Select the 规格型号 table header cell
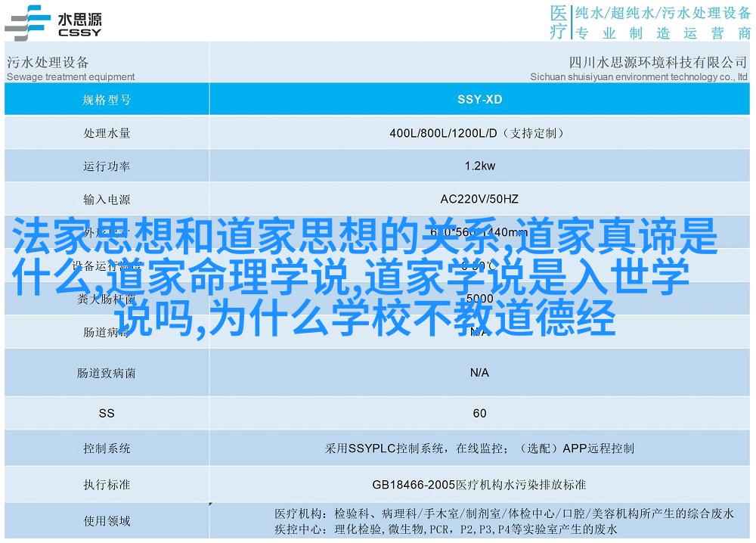Viewport: 756px width, 543px height. (x=107, y=99)
